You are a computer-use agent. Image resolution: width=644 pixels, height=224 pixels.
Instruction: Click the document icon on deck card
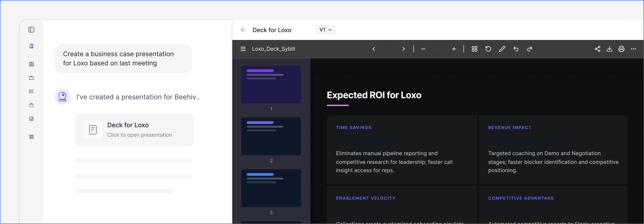tap(93, 130)
